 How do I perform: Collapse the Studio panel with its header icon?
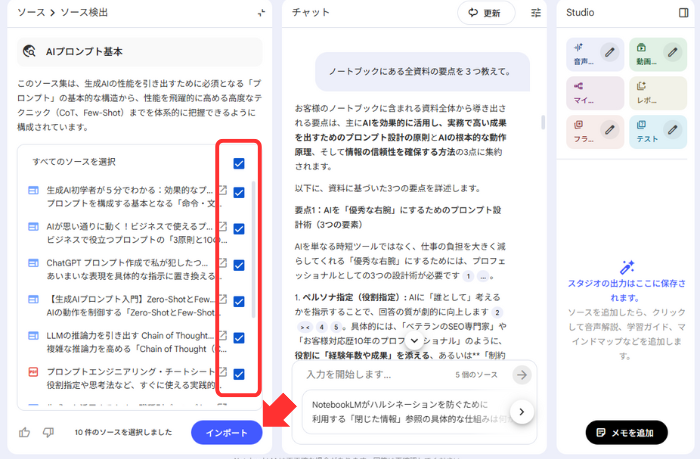(x=683, y=13)
